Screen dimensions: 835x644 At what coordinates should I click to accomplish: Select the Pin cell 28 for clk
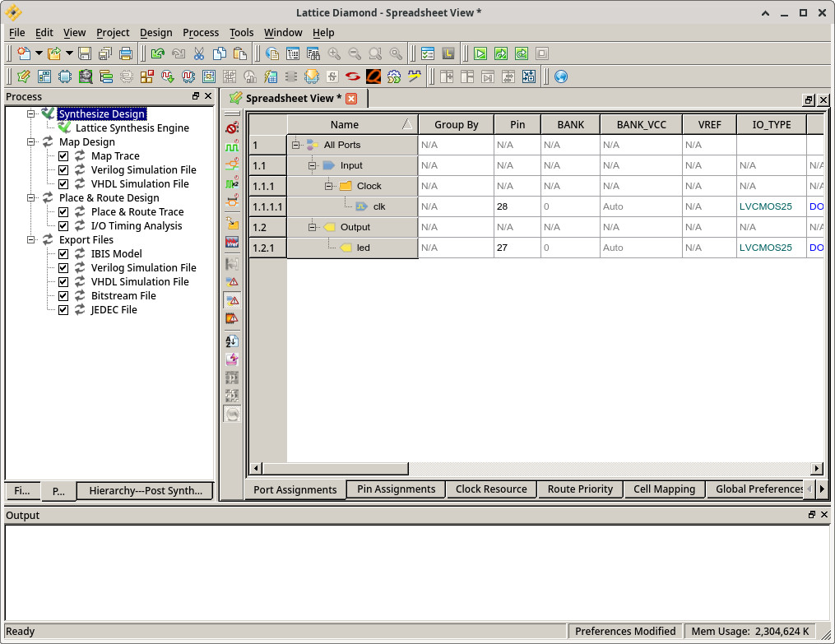click(x=517, y=206)
